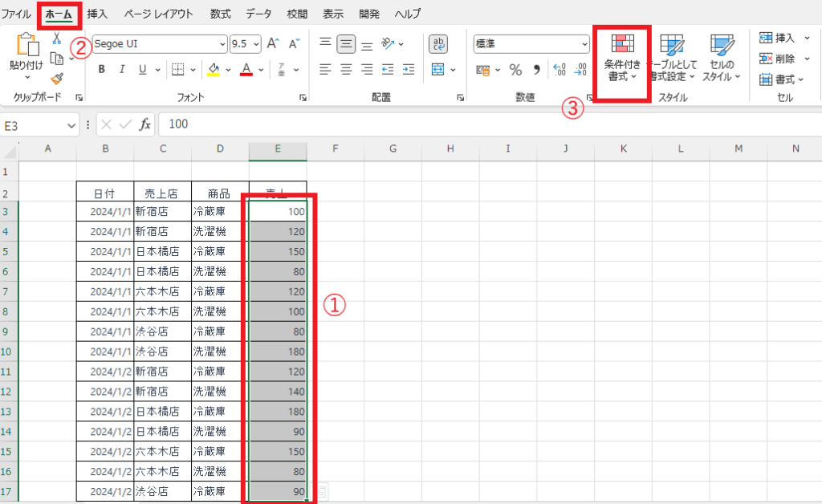822x504 pixels.
Task: Apply percent style
Action: 516,70
